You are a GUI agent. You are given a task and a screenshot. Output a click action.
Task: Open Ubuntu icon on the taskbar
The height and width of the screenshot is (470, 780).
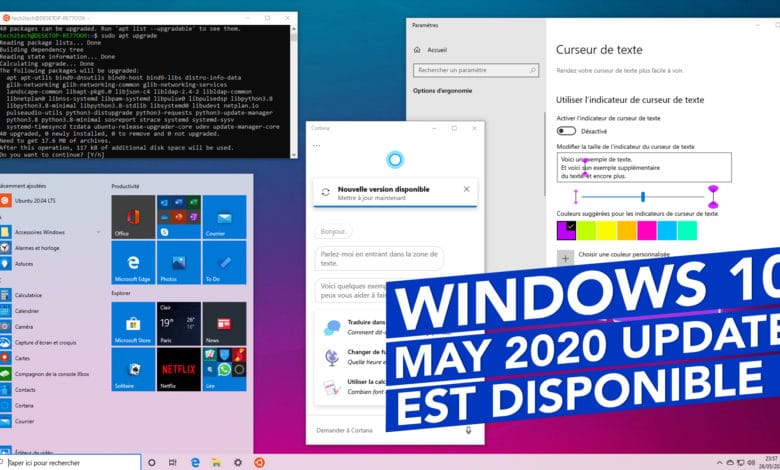(x=259, y=463)
